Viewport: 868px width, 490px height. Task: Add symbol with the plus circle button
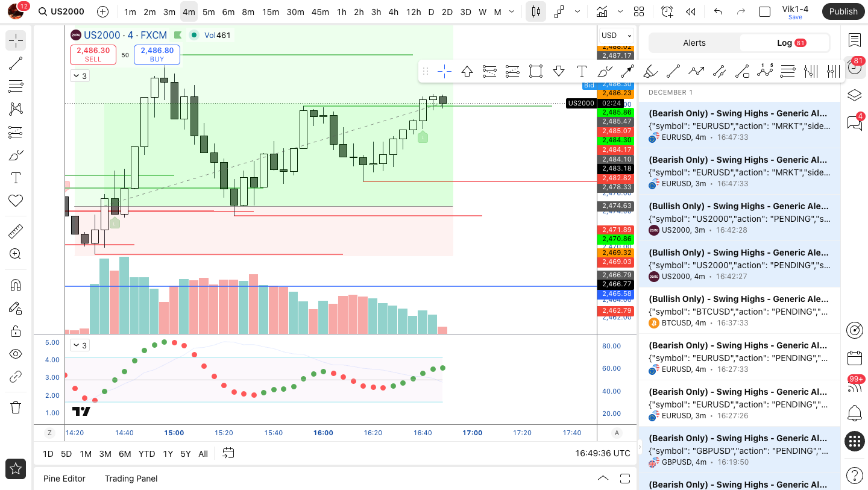102,11
